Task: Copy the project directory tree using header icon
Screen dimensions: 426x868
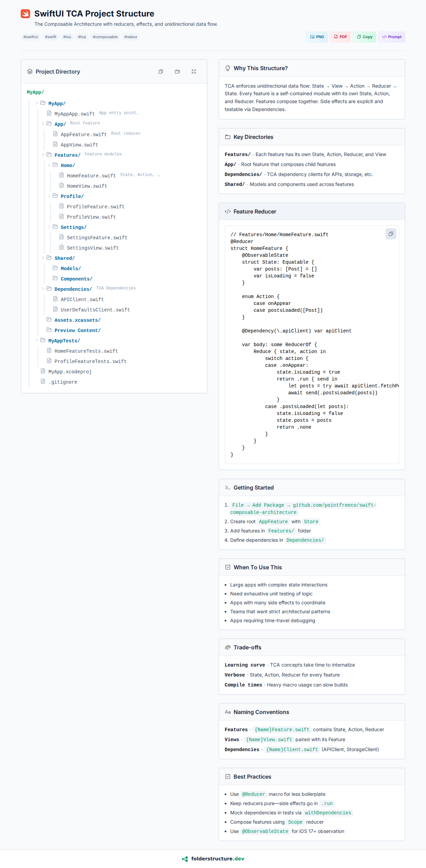Action: point(161,72)
